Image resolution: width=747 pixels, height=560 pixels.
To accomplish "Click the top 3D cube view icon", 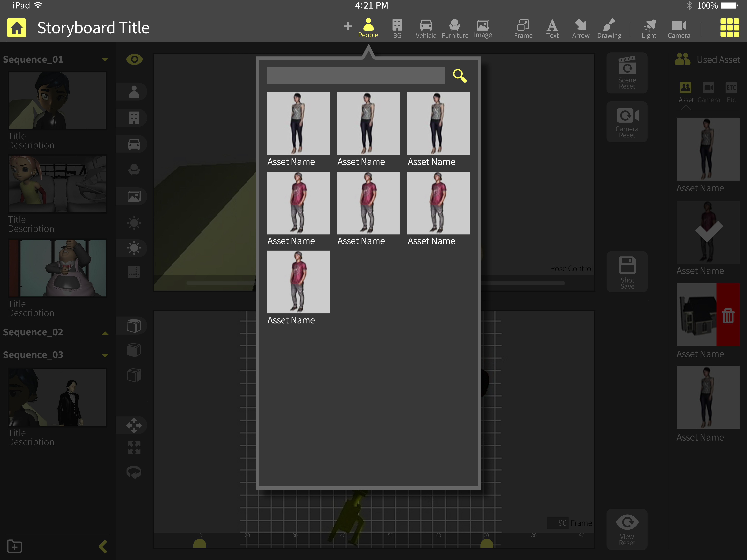I will [134, 326].
